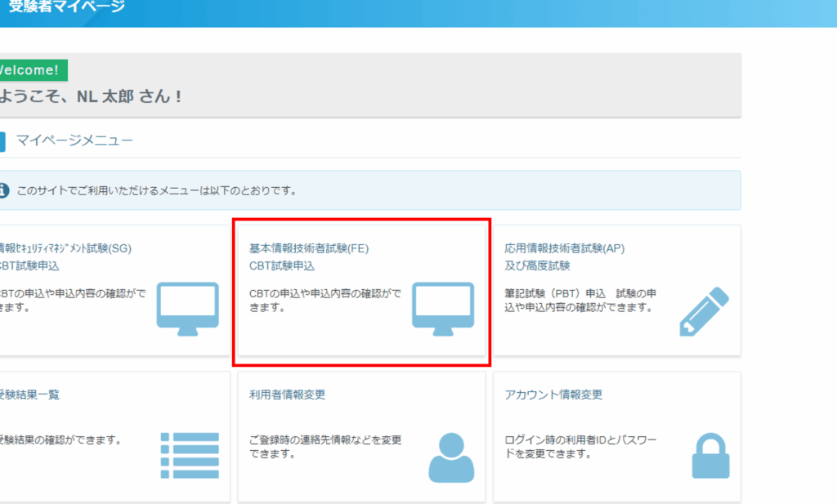Open 受験結果一覧 link

point(29,395)
